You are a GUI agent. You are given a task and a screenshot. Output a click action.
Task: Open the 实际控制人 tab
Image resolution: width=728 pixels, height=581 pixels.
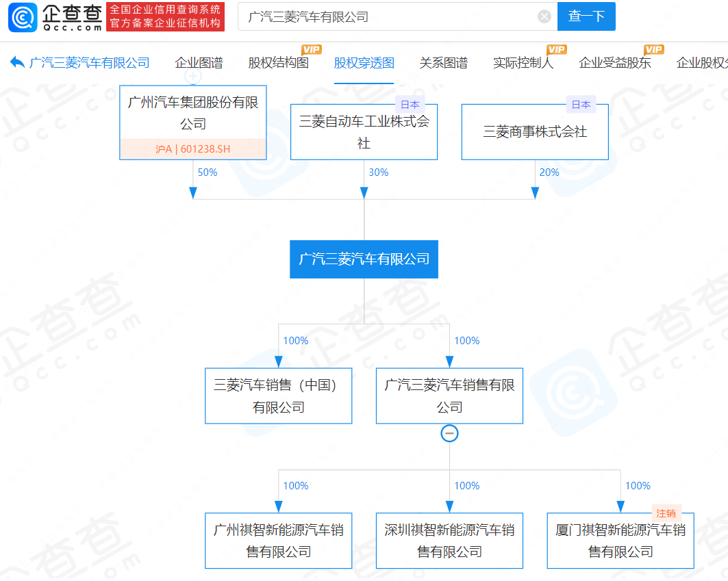tap(523, 63)
